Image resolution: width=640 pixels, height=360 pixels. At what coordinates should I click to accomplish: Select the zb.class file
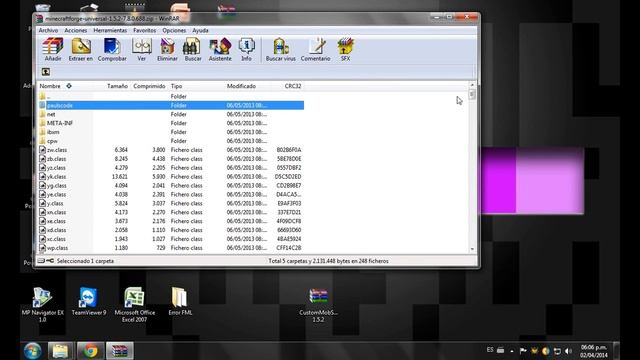pyautogui.click(x=171, y=159)
